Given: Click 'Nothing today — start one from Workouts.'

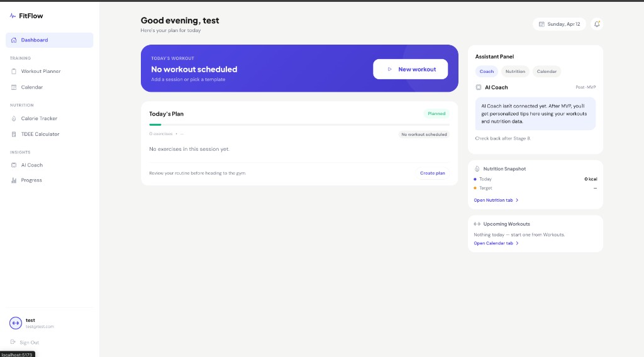Looking at the screenshot, I should 519,234.
